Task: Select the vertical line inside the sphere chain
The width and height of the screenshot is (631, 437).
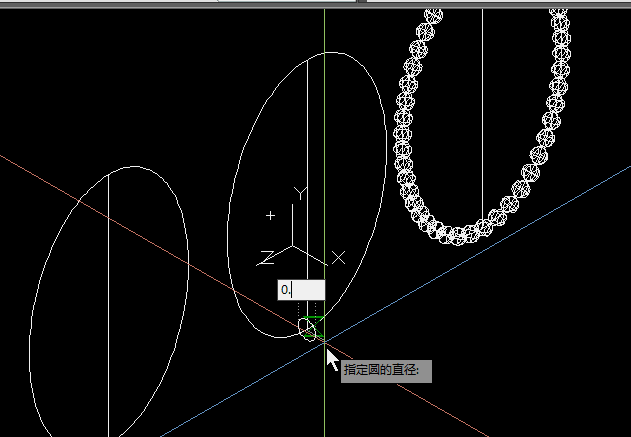Action: (x=483, y=100)
